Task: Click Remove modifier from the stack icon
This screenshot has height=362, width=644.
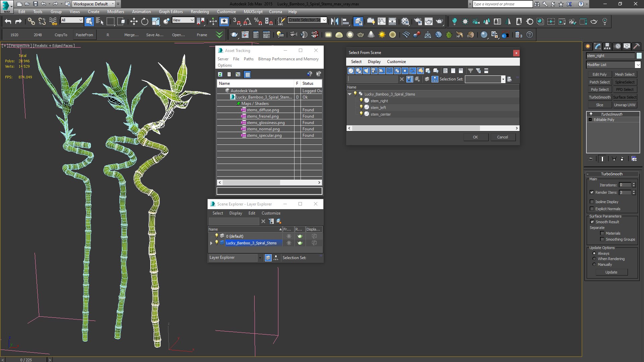Action: (x=622, y=159)
